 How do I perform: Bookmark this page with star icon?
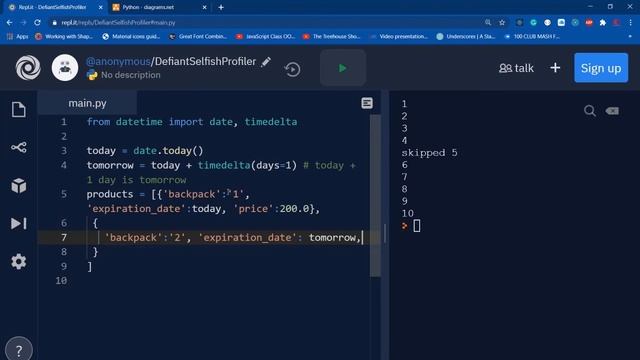(502, 22)
